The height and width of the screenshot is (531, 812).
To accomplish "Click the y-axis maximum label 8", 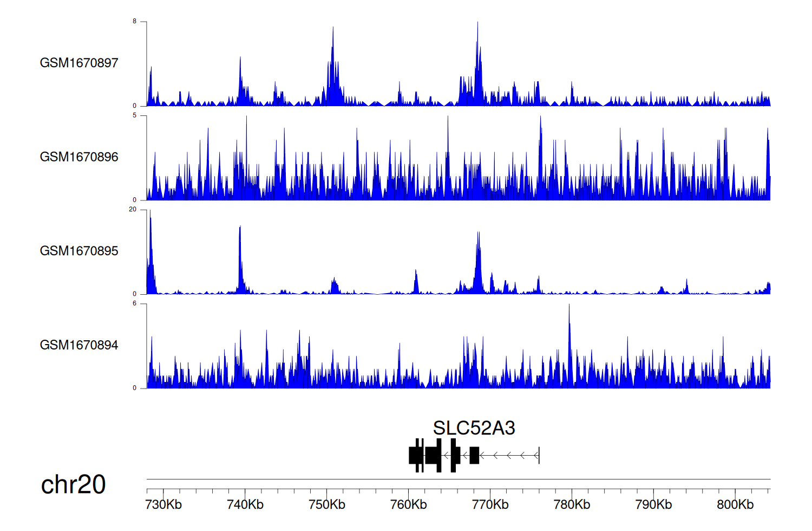I will tap(135, 22).
